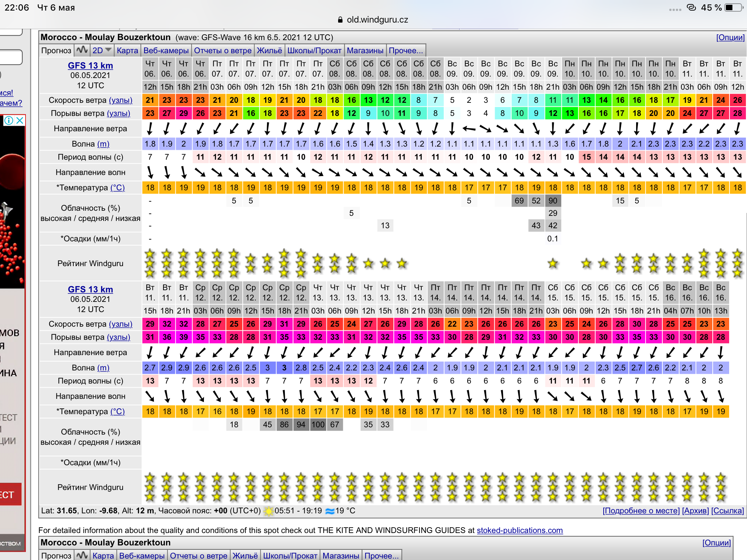Viewport: 747px width, 560px height.
Task: Open the wave graph icon tab
Action: pyautogui.click(x=82, y=50)
